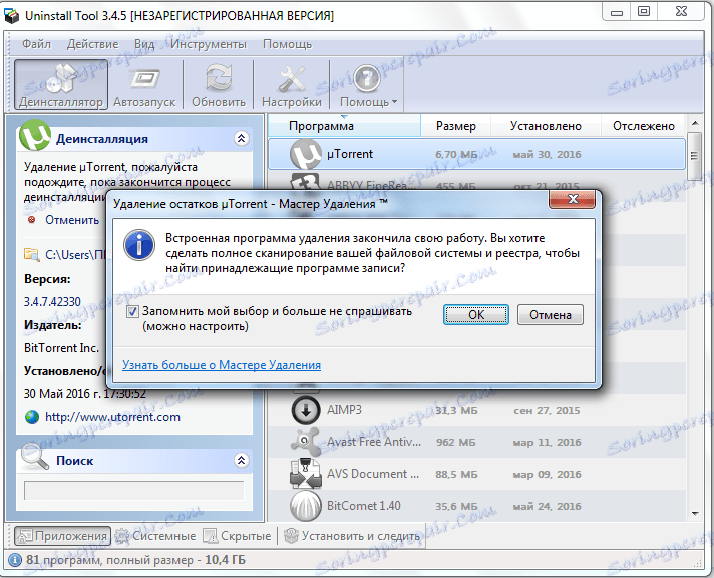Click the folder icon next to C:\Users path
The height and width of the screenshot is (578, 714).
point(31,255)
